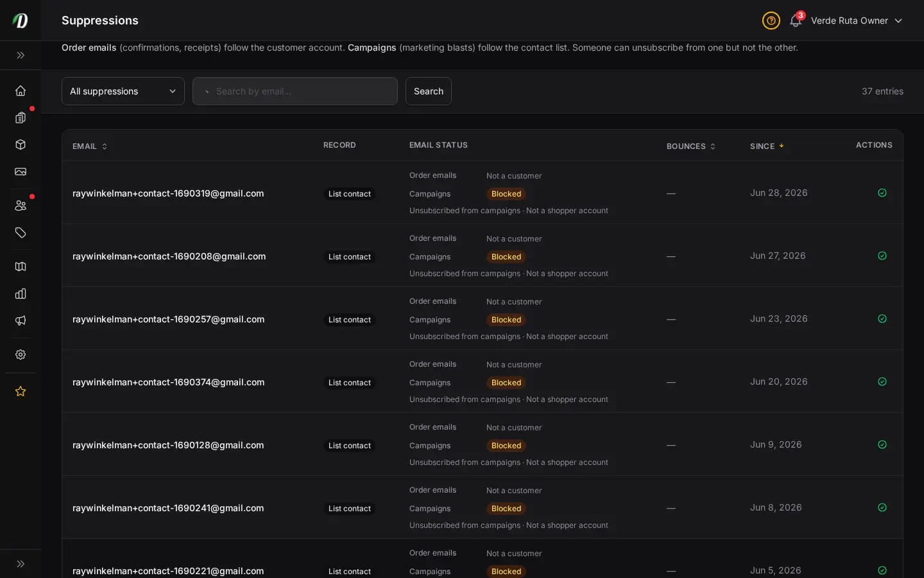This screenshot has height=578, width=924.
Task: Select email raywinkelman+contact-1690374@gmail.com
Action: [x=168, y=382]
